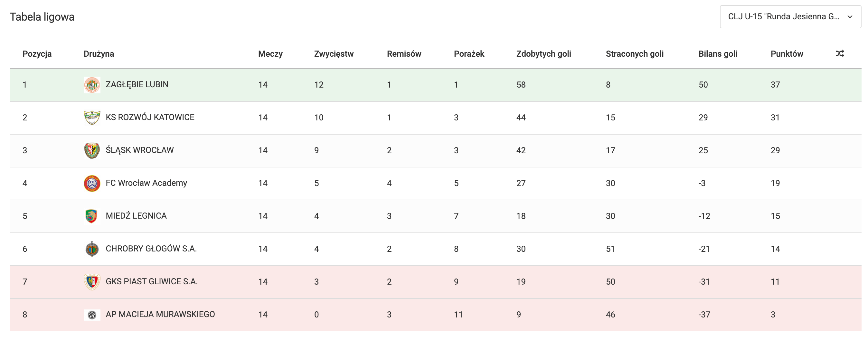Viewport: 868px width, 340px height.
Task: Click the AP Macieja Murawskiego logo
Action: 92,315
